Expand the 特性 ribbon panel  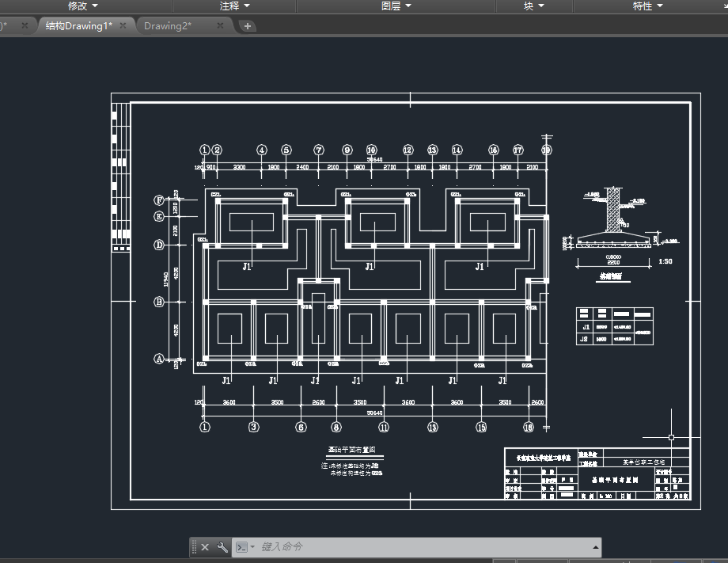point(647,6)
